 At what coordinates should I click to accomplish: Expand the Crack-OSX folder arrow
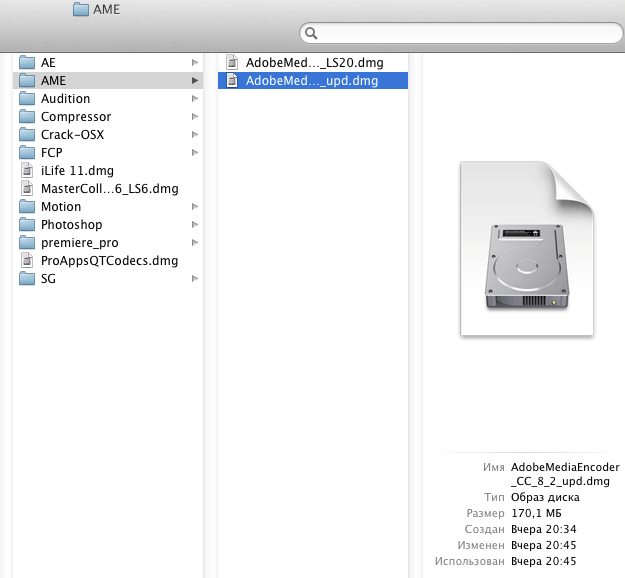(195, 135)
